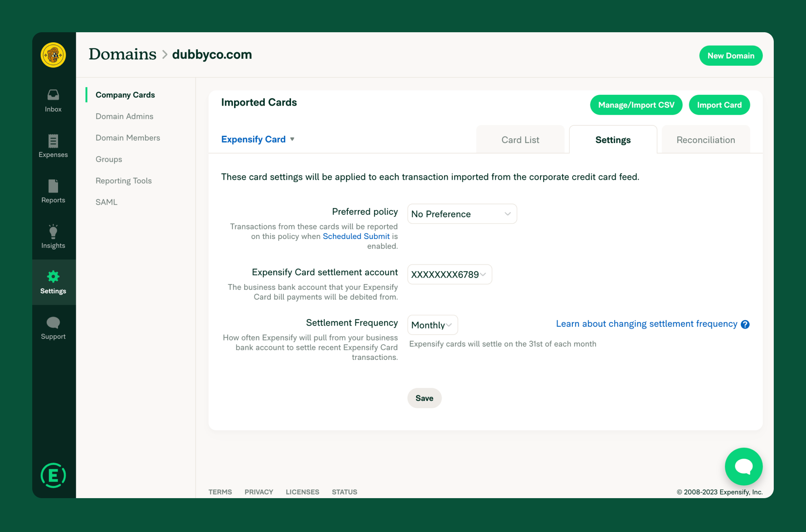Open the LICENSES footer link
The height and width of the screenshot is (532, 806).
(302, 492)
